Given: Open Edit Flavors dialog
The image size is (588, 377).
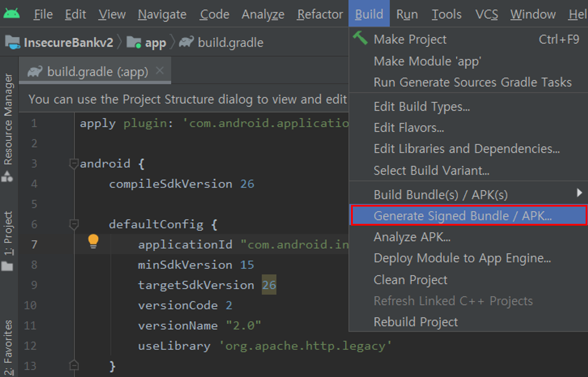Looking at the screenshot, I should click(x=469, y=128).
